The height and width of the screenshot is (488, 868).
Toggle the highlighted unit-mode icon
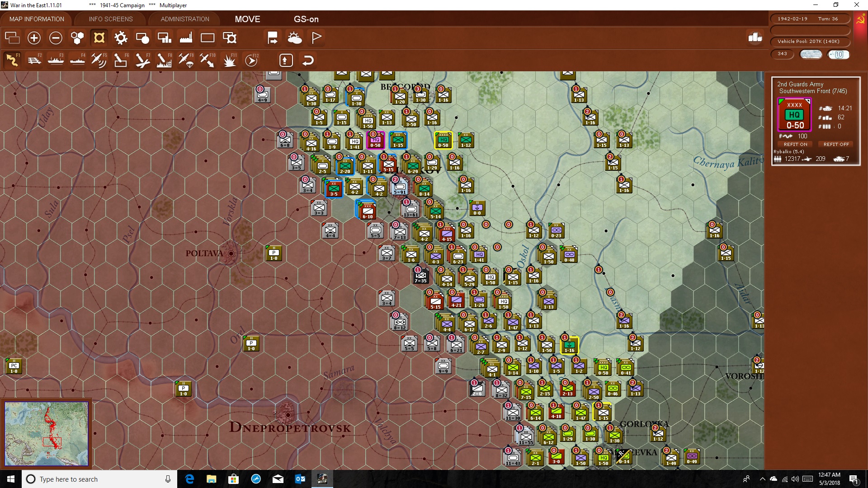pyautogui.click(x=99, y=38)
